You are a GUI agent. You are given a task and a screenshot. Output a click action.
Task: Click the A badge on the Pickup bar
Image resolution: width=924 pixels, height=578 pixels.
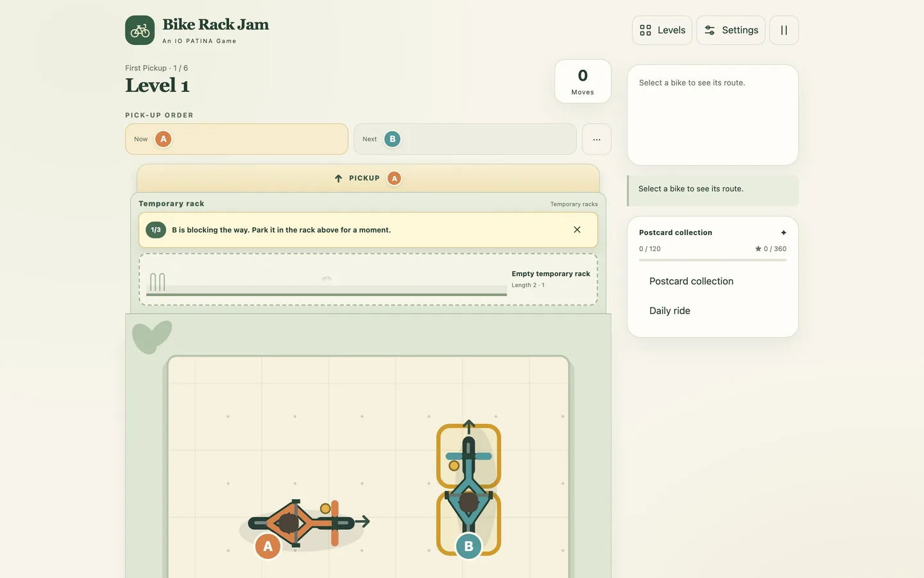(x=395, y=179)
